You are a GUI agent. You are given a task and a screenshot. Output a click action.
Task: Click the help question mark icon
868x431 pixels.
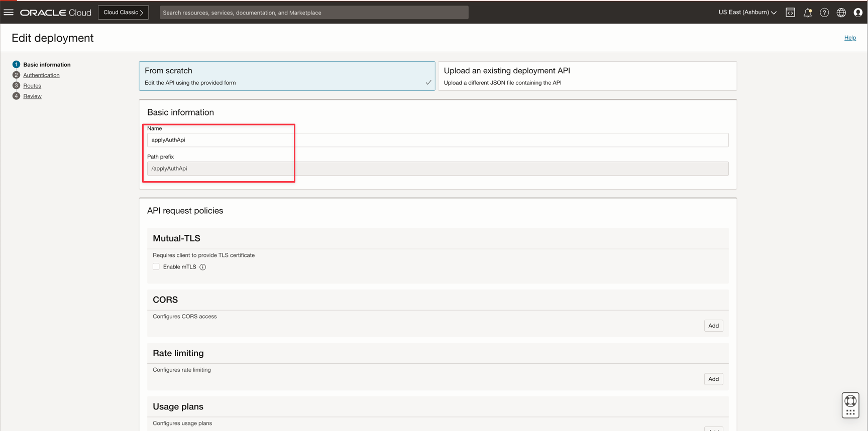(824, 13)
